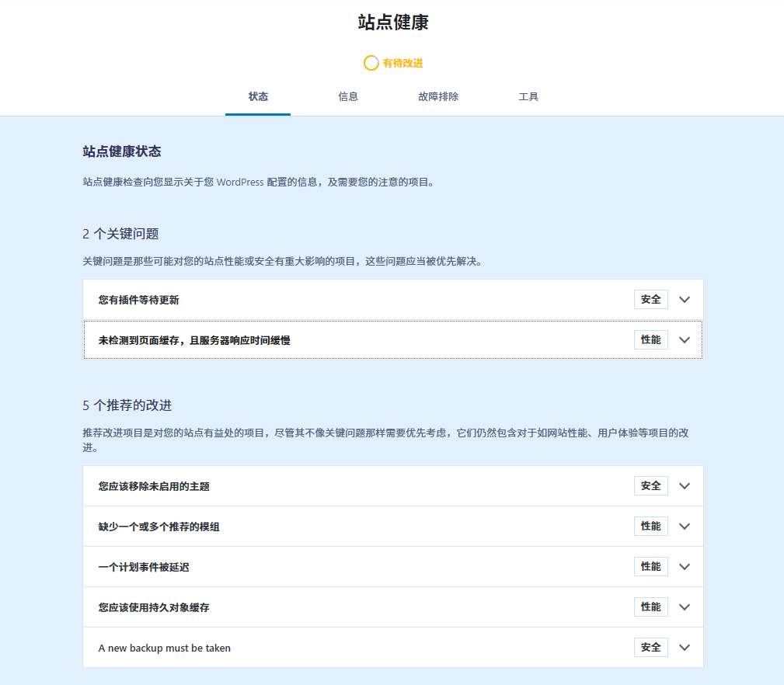
Task: Switch to the 状态 tab
Action: pyautogui.click(x=258, y=97)
